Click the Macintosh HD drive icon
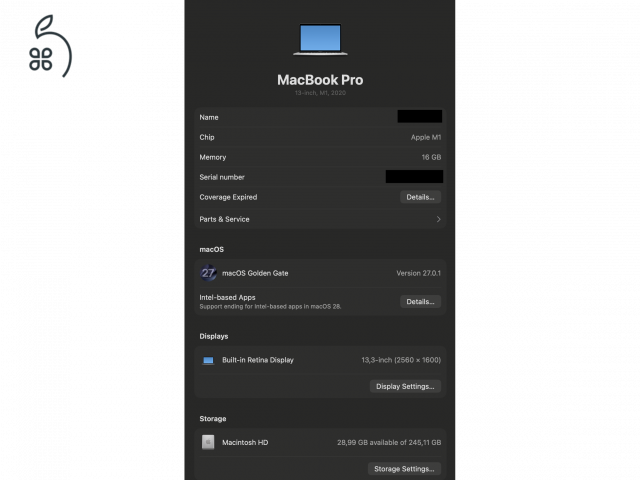This screenshot has width=640, height=480. tap(208, 442)
